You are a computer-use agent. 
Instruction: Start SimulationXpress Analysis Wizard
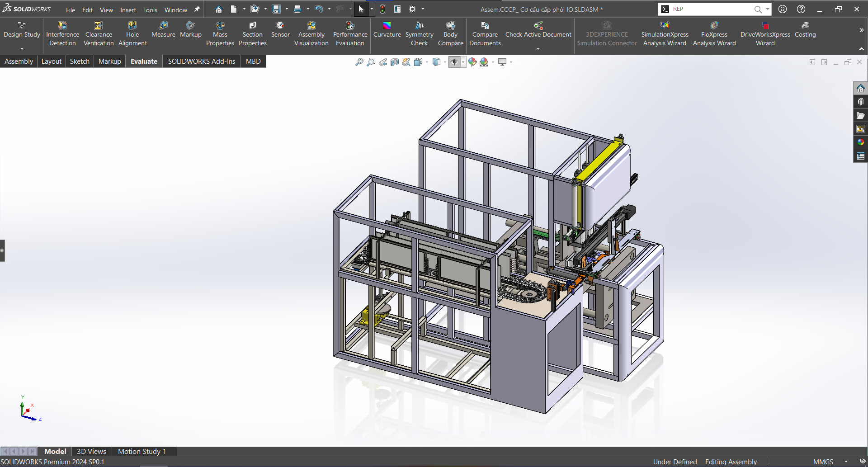(665, 34)
